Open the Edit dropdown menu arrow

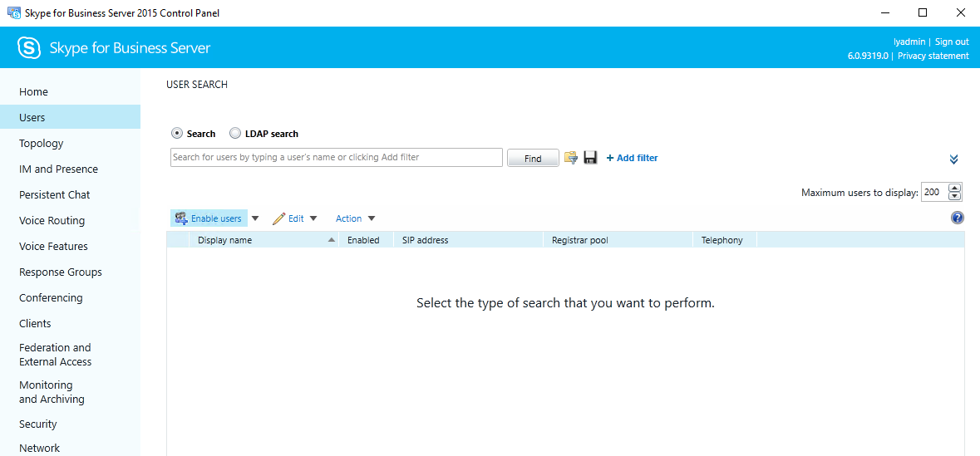point(313,218)
